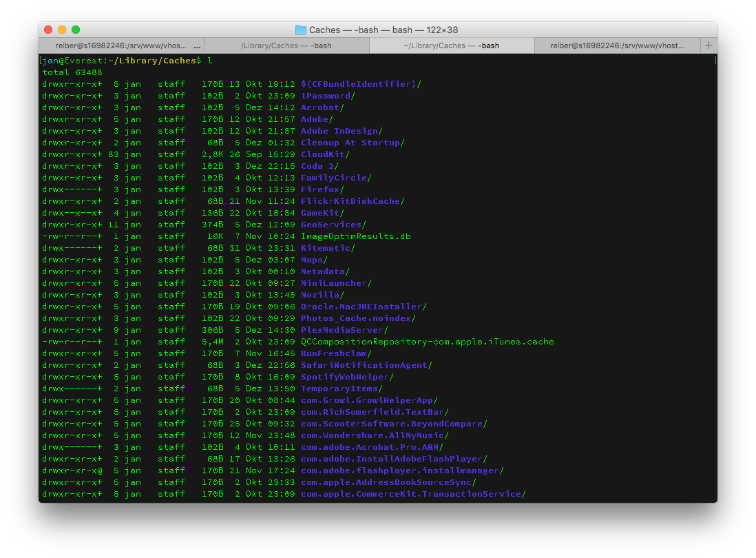Minimize the window with yellow button

point(62,30)
